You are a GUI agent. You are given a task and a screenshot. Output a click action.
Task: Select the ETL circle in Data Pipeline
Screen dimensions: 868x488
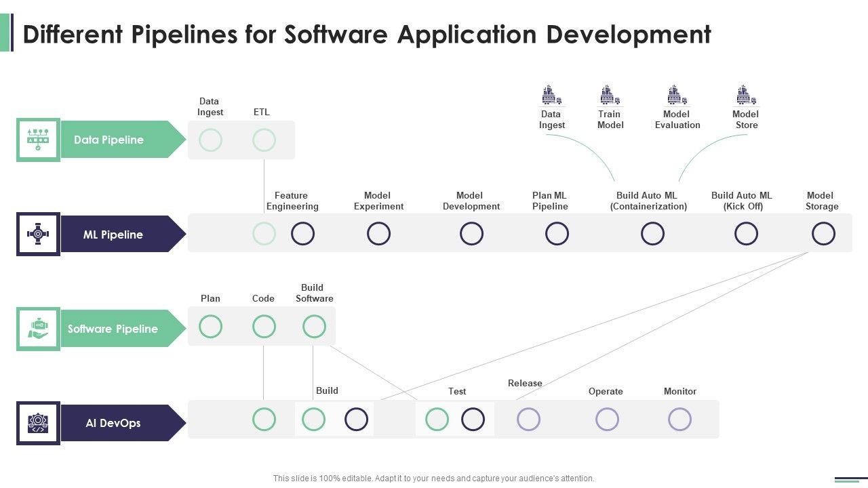click(264, 140)
